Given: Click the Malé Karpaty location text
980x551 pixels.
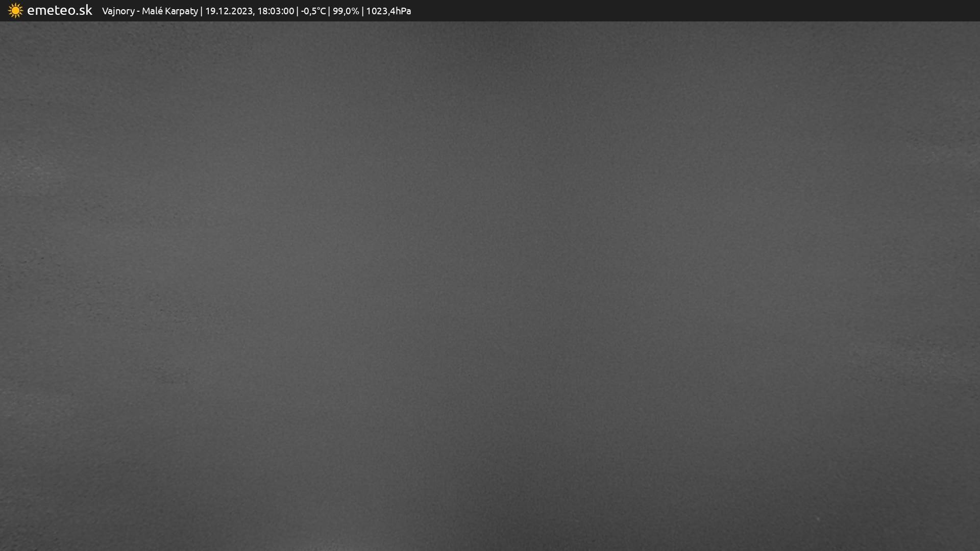Looking at the screenshot, I should pyautogui.click(x=169, y=11).
